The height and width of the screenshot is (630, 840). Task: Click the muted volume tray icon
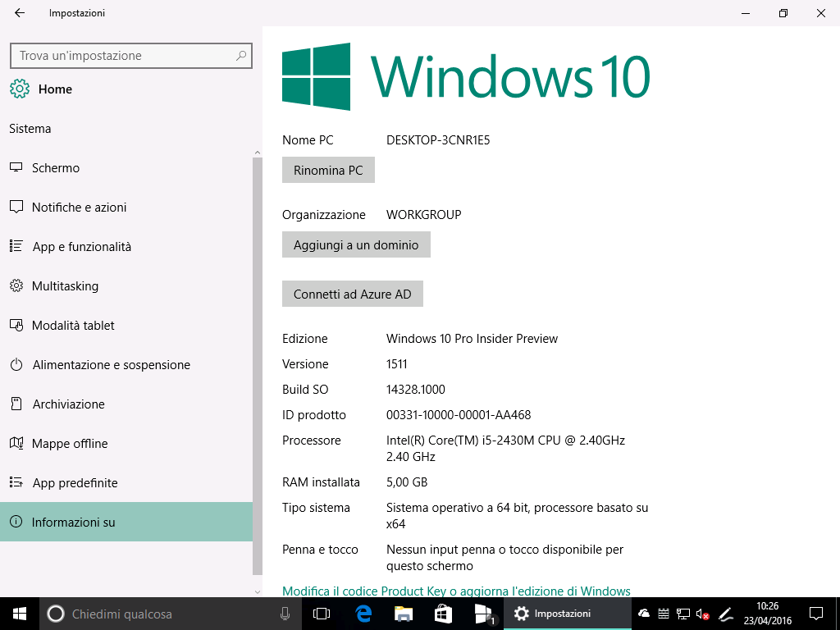point(702,614)
